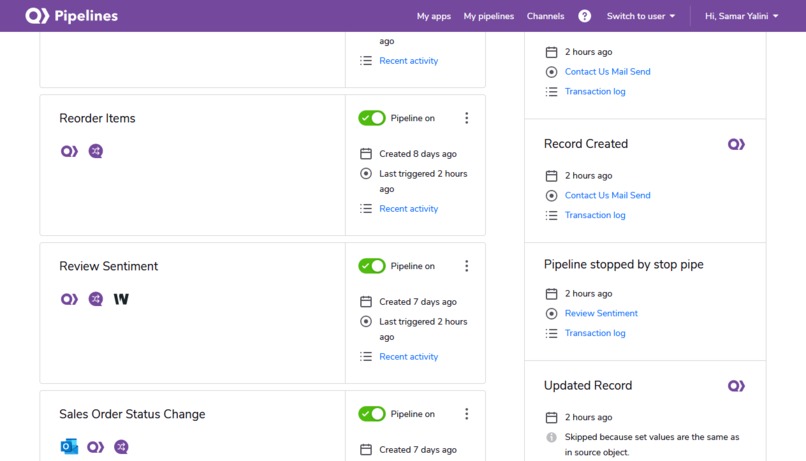Click the Record Created app logo icon

tap(736, 144)
